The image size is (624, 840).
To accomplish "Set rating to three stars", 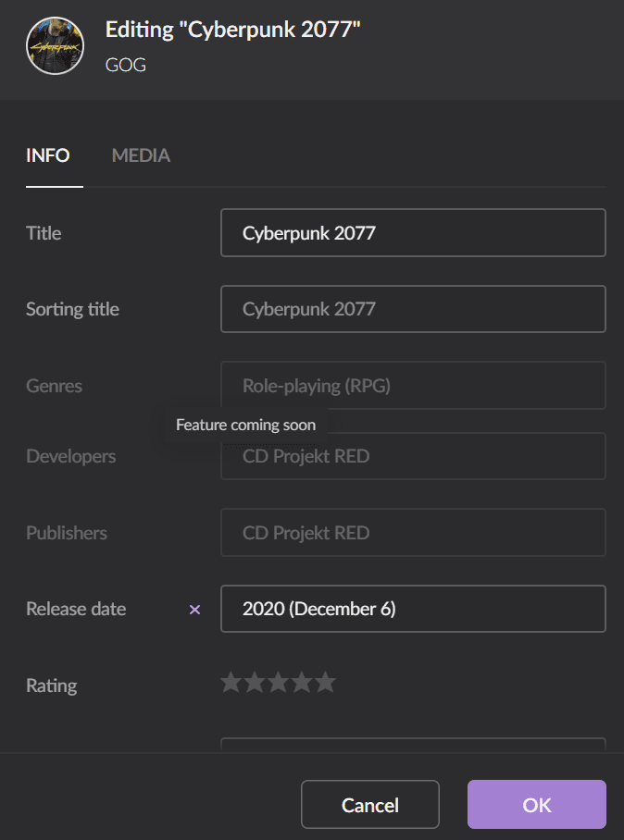I will (279, 683).
